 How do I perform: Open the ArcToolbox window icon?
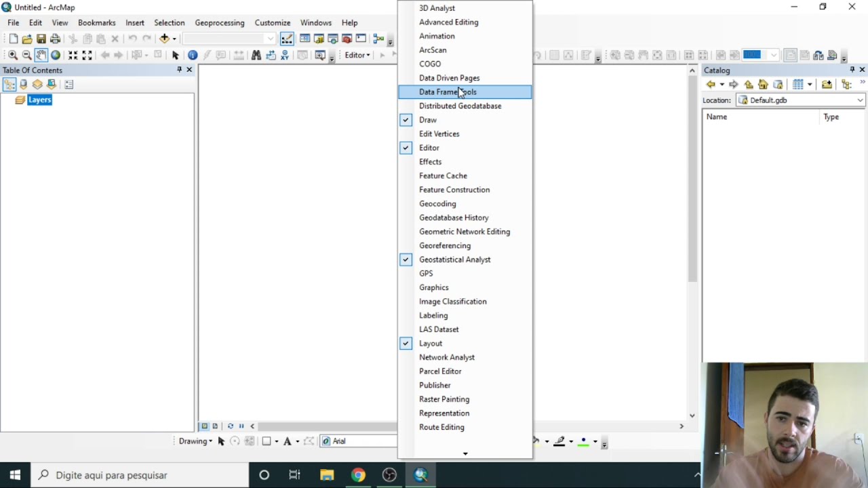pos(347,39)
